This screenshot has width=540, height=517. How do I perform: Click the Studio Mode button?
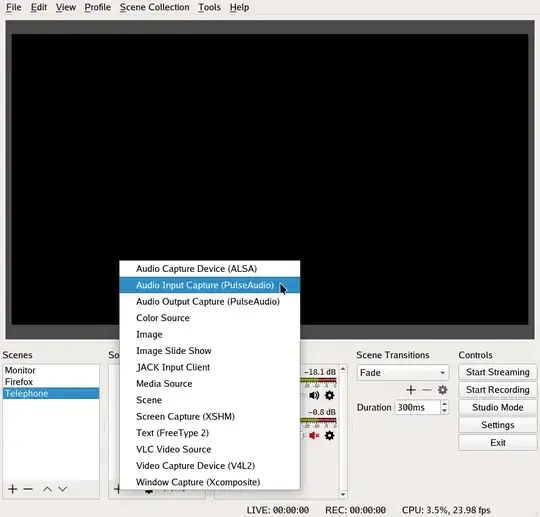pos(497,407)
